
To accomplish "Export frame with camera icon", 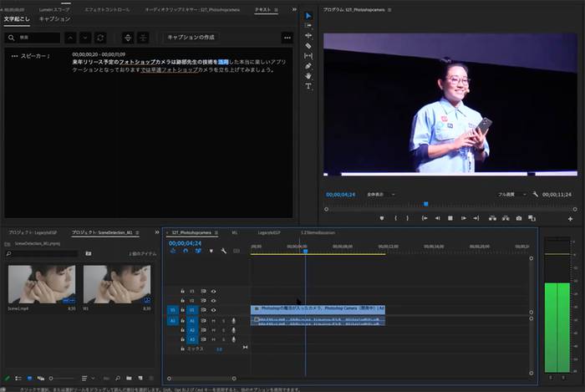I will (519, 218).
